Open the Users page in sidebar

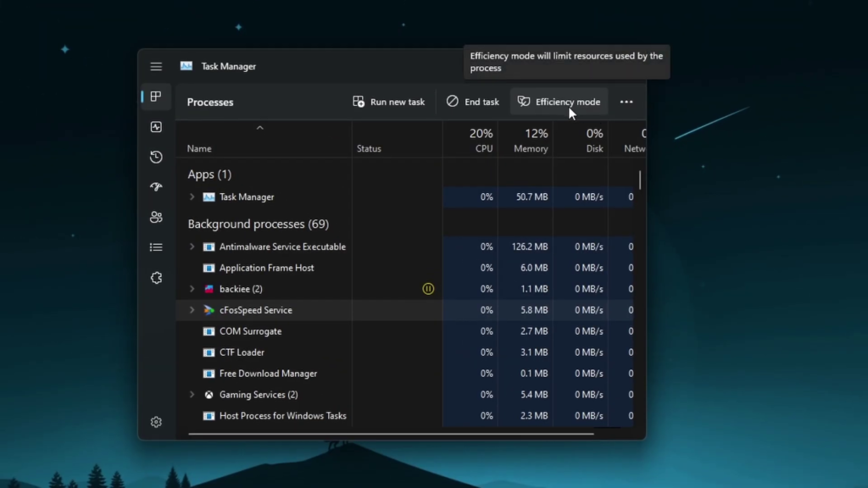pos(156,217)
